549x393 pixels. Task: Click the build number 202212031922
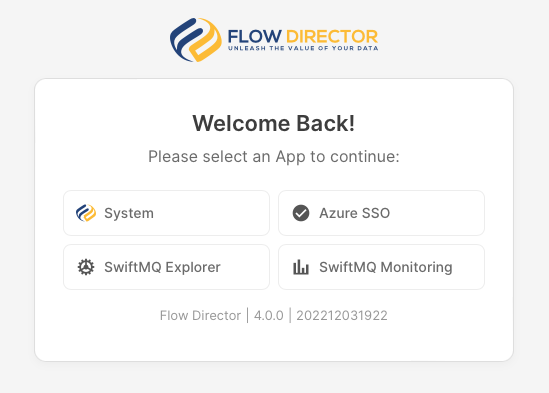pos(342,316)
